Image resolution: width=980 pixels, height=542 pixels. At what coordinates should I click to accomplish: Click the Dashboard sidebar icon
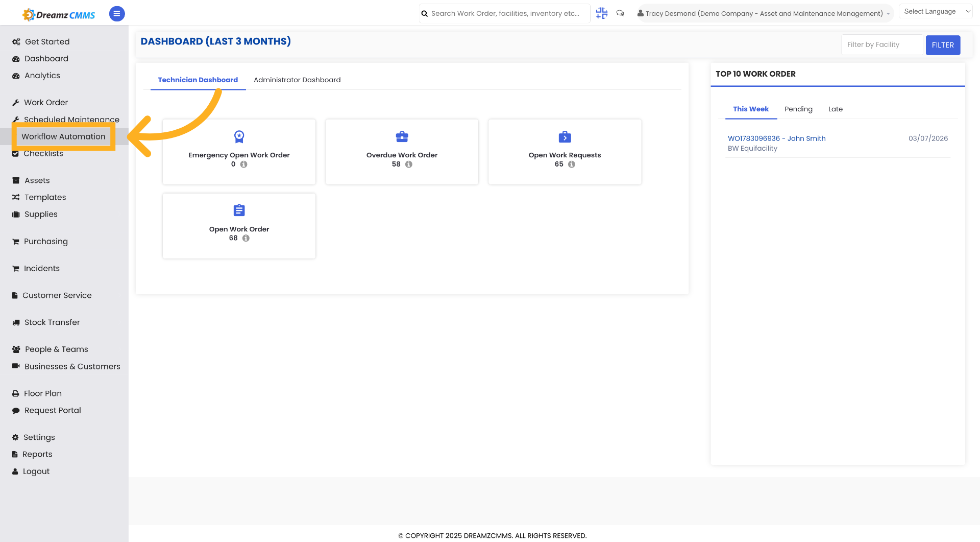(x=16, y=59)
